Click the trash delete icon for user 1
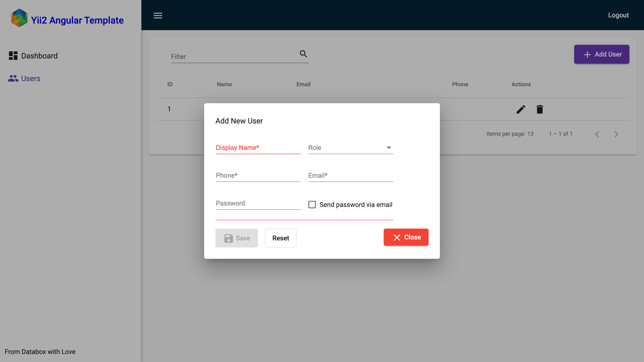 540,109
